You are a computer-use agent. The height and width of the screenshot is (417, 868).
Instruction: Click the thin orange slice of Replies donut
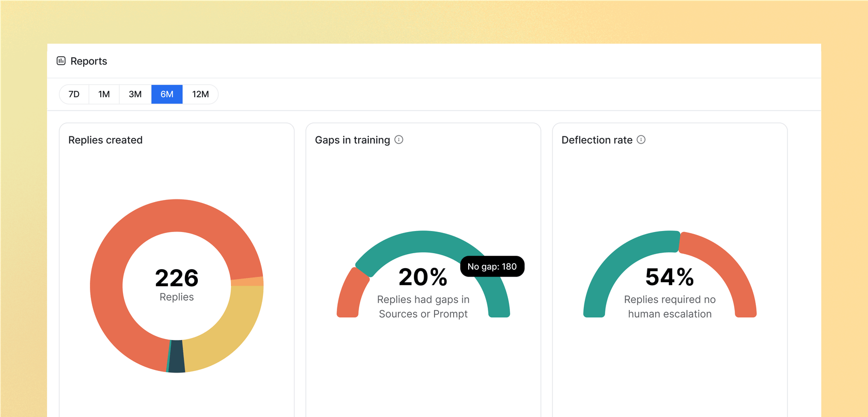coord(247,282)
